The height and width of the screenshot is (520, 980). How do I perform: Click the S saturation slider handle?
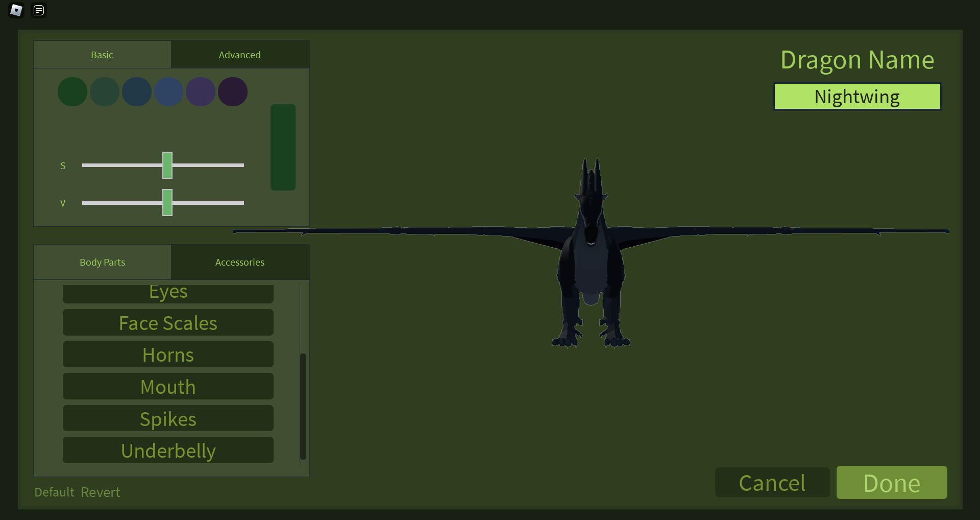coord(167,165)
